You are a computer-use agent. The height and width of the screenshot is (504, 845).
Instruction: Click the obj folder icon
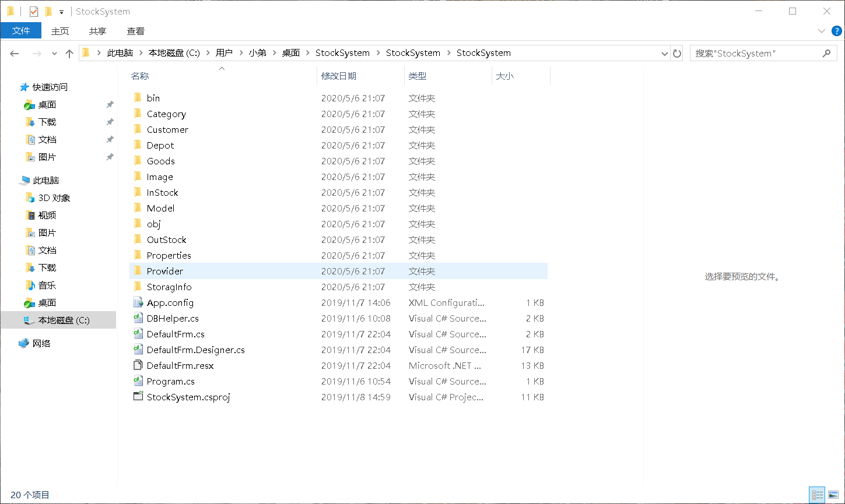pyautogui.click(x=138, y=224)
